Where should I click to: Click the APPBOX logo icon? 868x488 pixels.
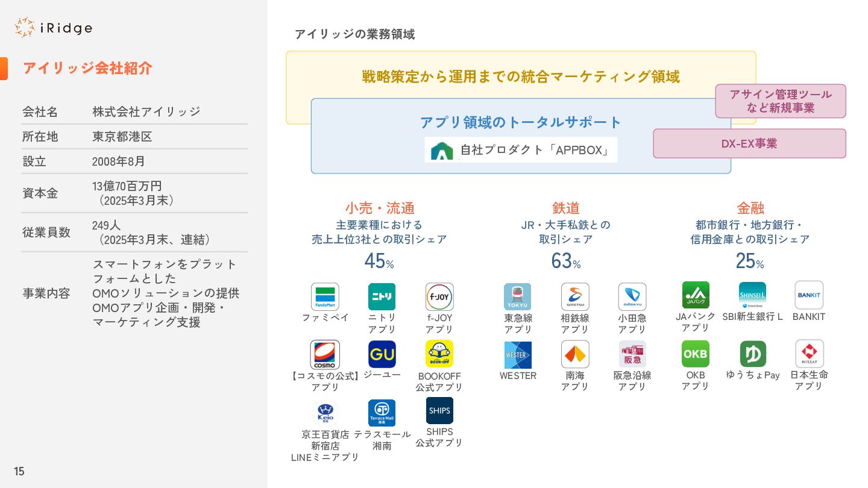[442, 151]
